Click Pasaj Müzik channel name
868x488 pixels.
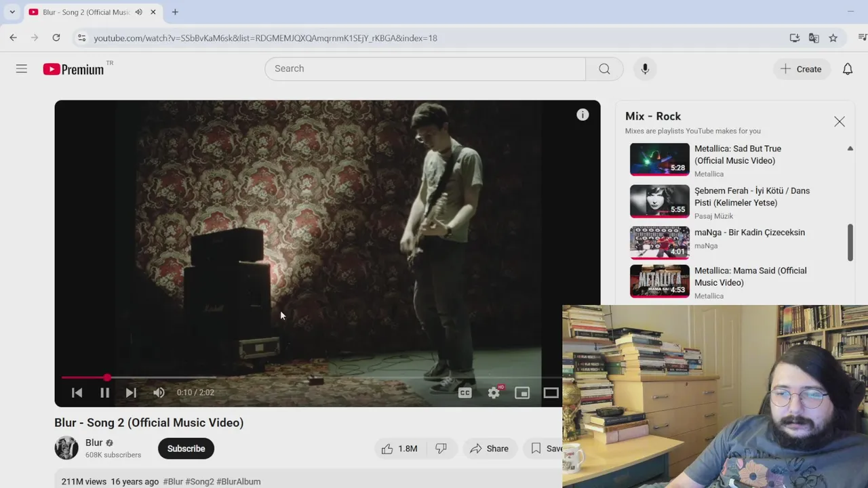coord(713,216)
